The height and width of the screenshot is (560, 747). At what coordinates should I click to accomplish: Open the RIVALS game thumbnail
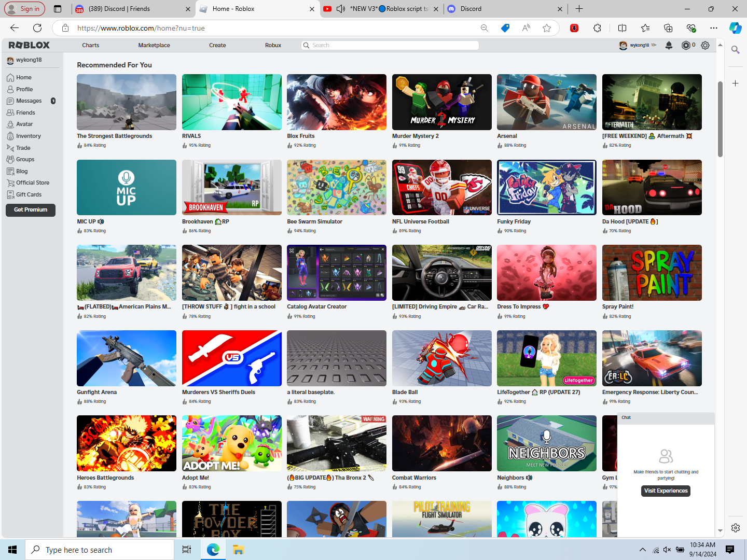point(232,102)
